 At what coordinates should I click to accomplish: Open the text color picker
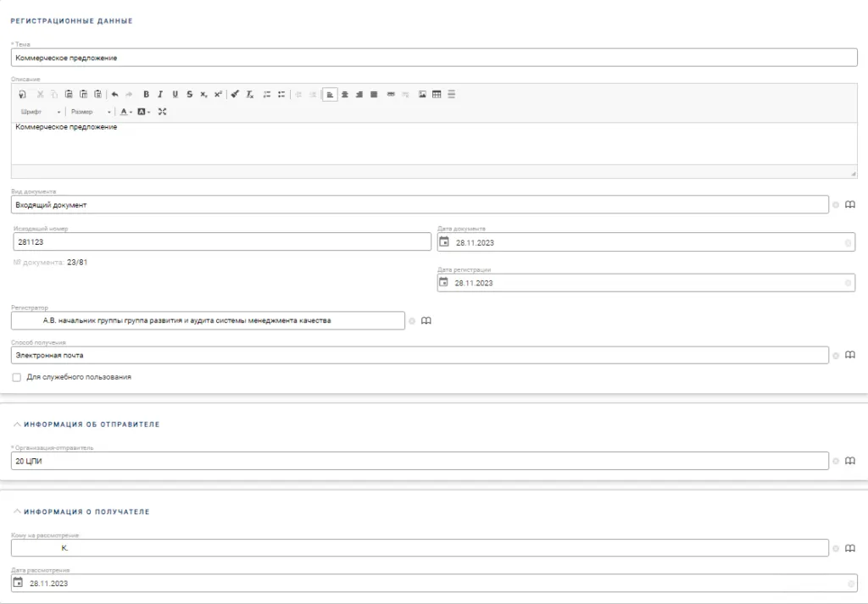pyautogui.click(x=125, y=112)
